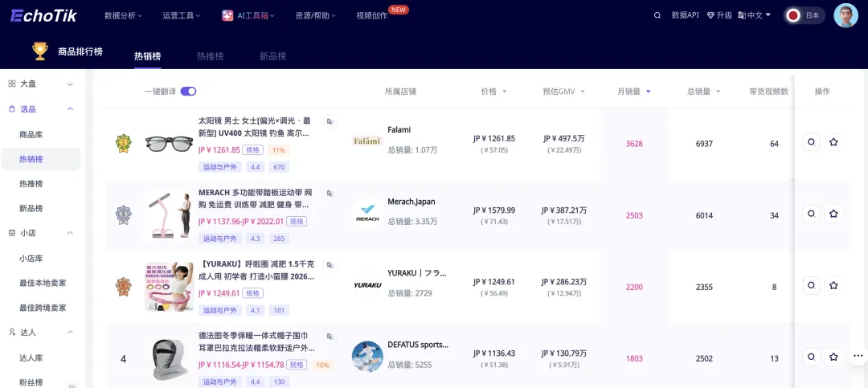868x388 pixels.
Task: Click the YURAKU store logo
Action: pos(367,285)
